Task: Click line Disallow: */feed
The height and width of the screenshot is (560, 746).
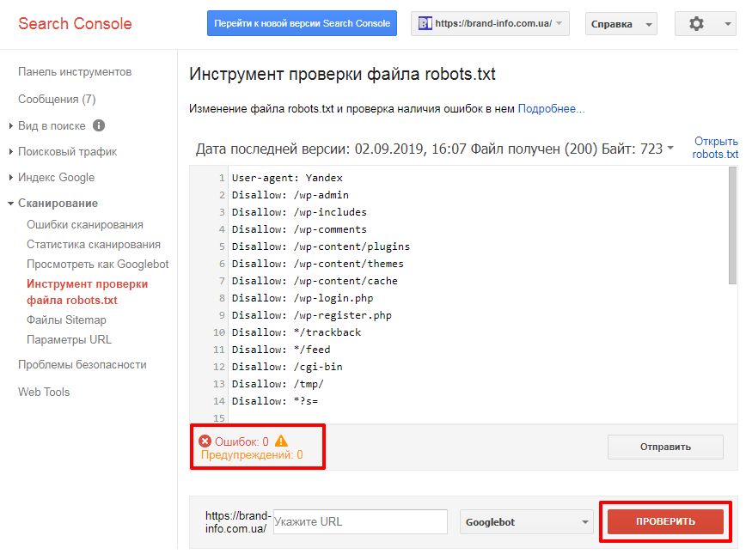Action: (281, 350)
